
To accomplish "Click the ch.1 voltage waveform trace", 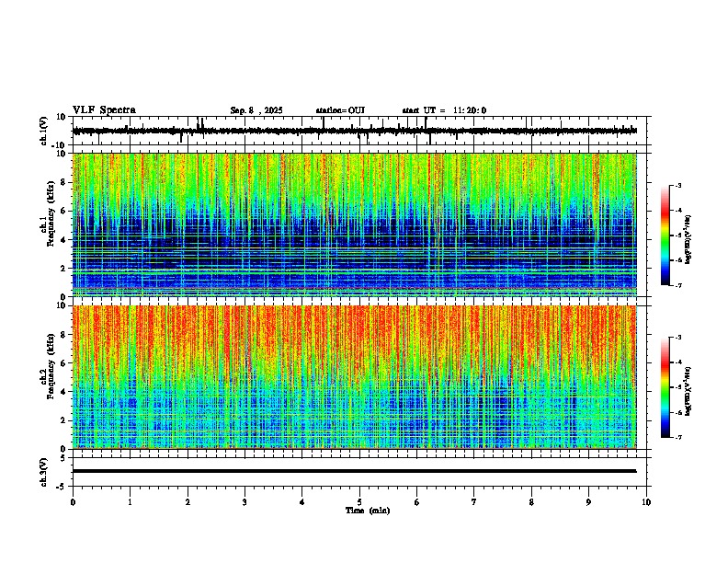I will click(x=355, y=131).
